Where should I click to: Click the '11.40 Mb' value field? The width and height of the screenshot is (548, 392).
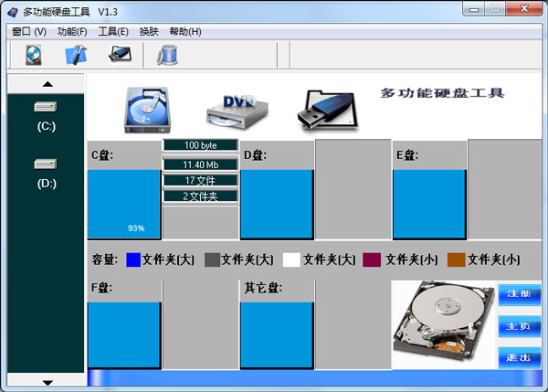click(x=201, y=164)
